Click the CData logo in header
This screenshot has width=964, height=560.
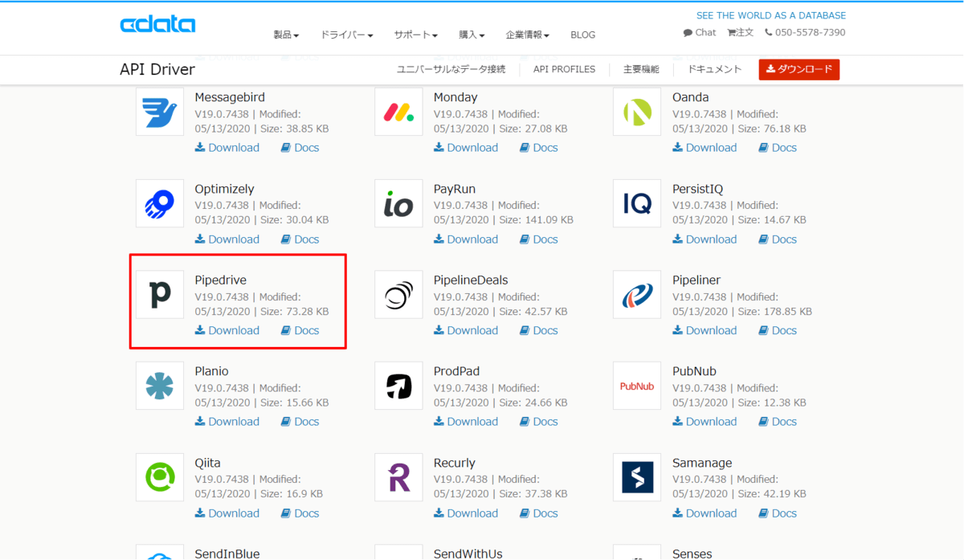[x=157, y=25]
